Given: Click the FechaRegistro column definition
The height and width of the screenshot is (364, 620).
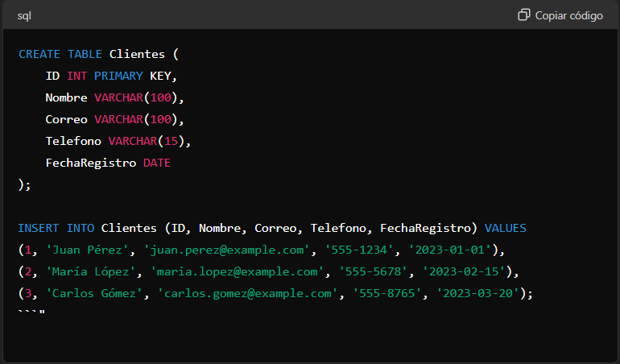Looking at the screenshot, I should tap(108, 163).
